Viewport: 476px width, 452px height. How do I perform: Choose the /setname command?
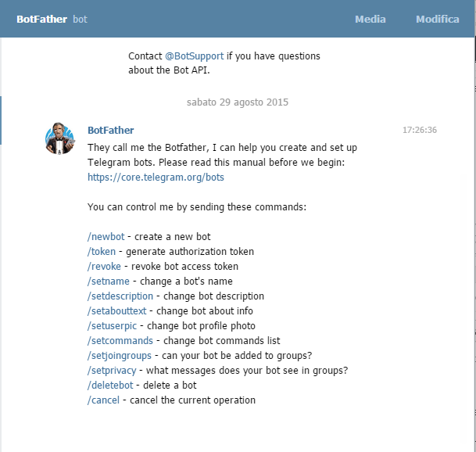coord(109,282)
